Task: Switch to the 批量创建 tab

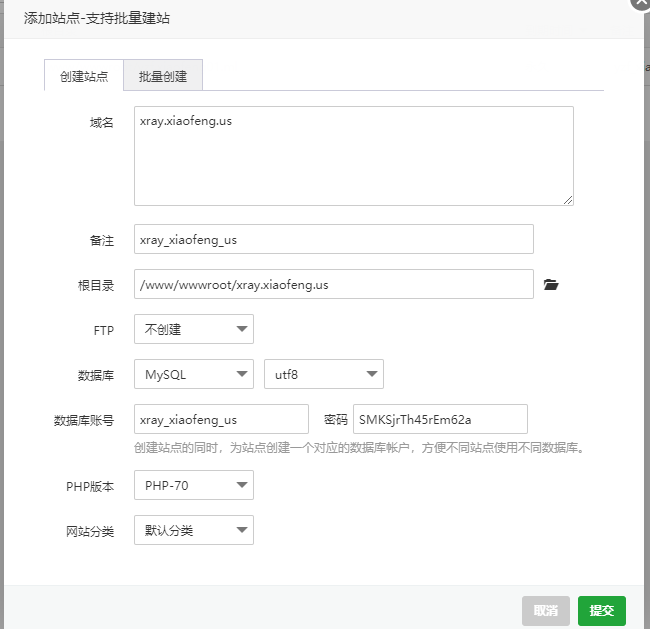Action: coord(163,75)
